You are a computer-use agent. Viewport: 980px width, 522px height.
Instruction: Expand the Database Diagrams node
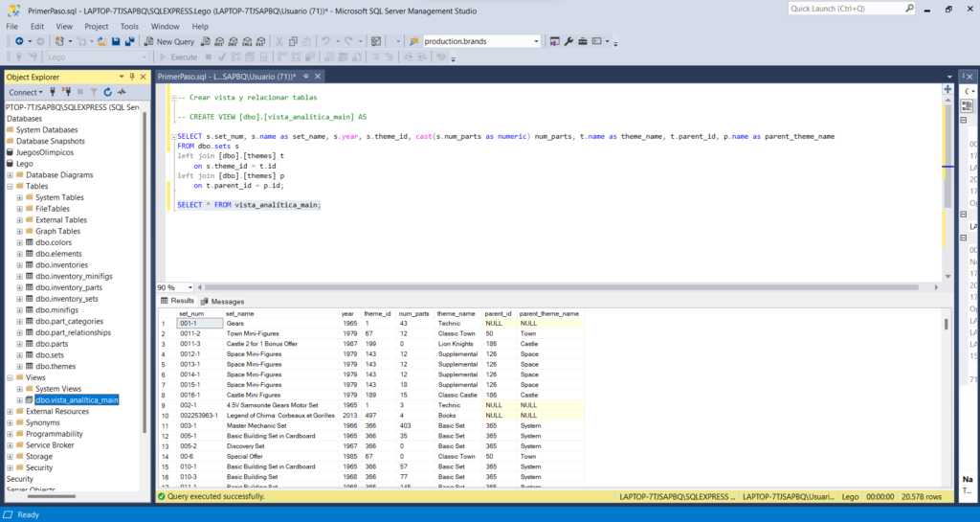[9, 175]
